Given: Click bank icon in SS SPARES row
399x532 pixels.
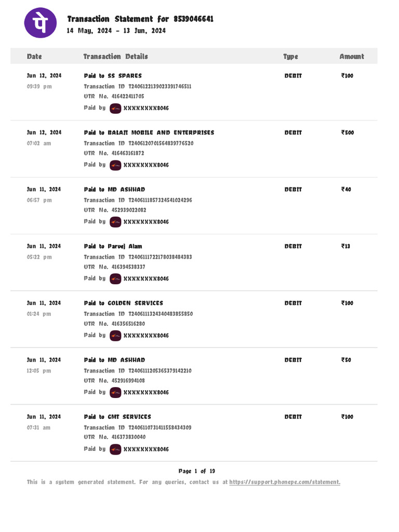Looking at the screenshot, I should tap(115, 108).
